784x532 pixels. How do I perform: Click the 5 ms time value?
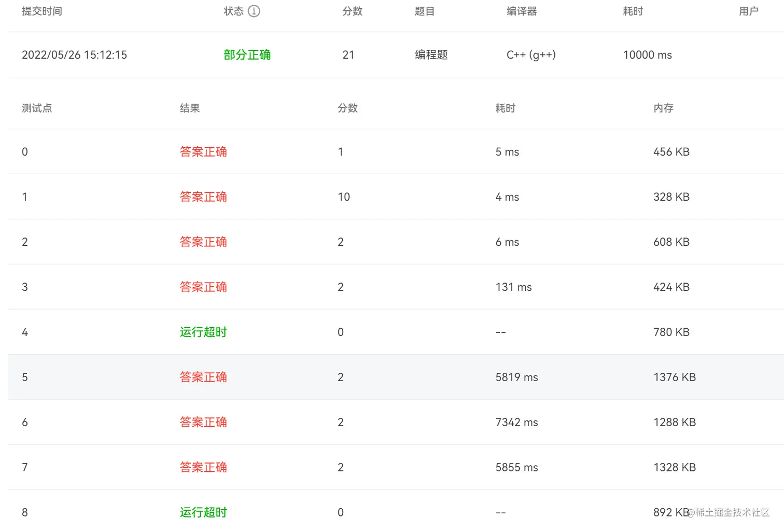pos(507,151)
